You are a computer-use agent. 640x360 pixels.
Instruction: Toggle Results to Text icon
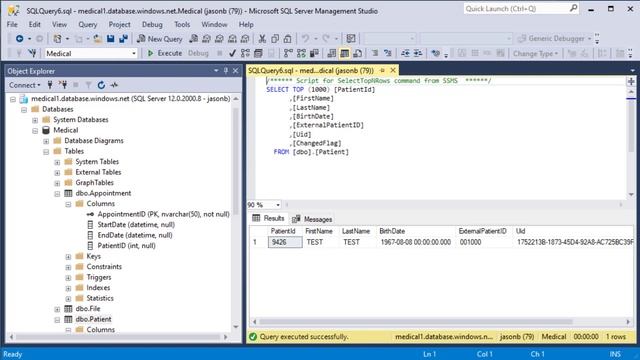[332, 53]
